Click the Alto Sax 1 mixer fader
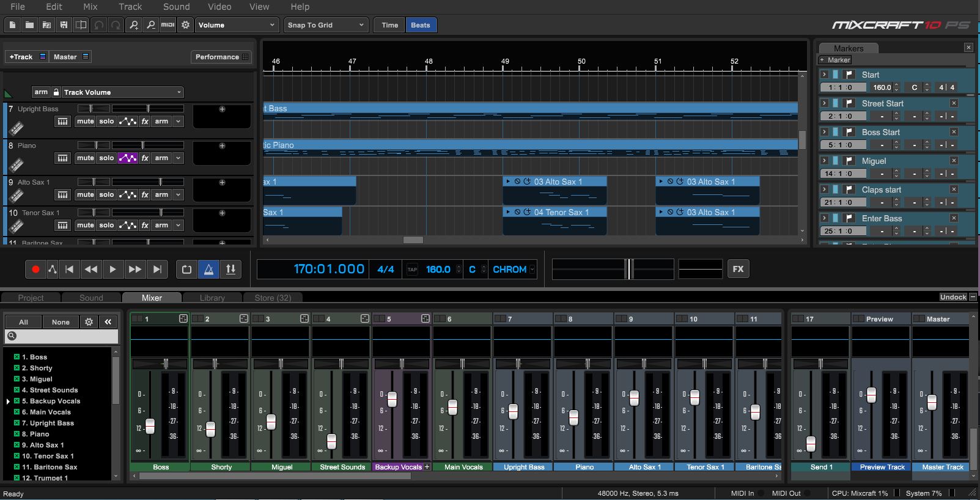The width and height of the screenshot is (980, 500). click(x=634, y=398)
